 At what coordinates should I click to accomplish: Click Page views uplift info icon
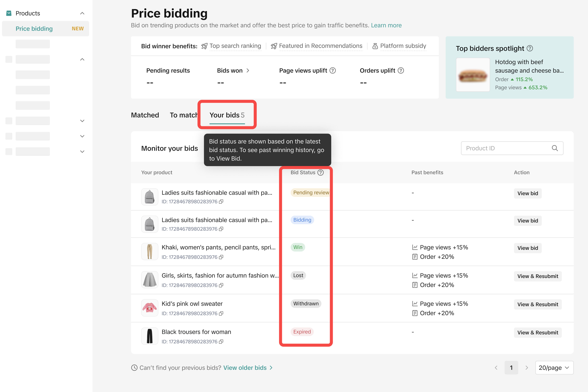(x=333, y=70)
